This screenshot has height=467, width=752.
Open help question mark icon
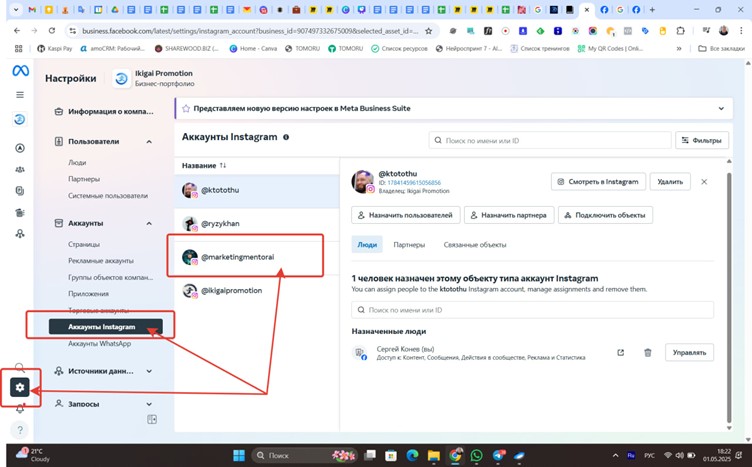(20, 430)
